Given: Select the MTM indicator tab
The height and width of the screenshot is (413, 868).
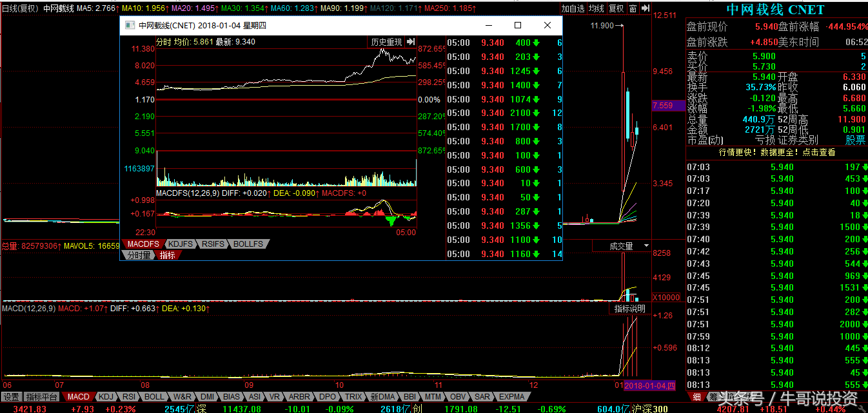Looking at the screenshot, I should 433,396.
